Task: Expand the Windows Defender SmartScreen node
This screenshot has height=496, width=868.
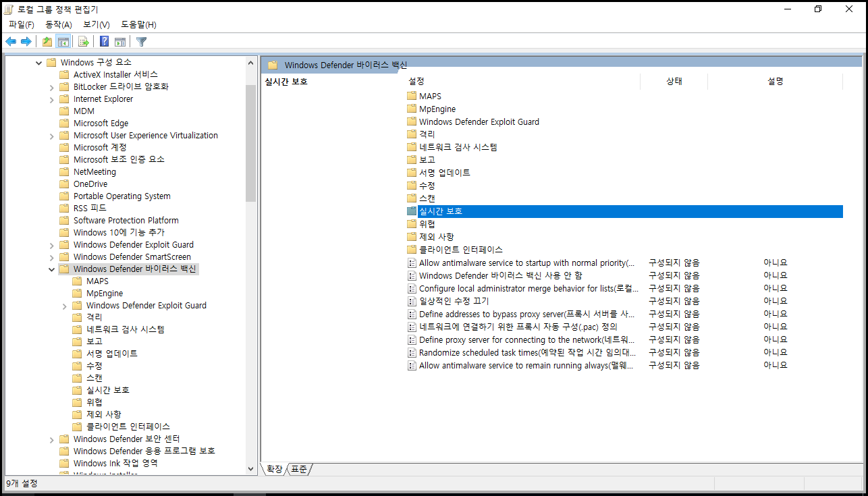Action: [52, 257]
